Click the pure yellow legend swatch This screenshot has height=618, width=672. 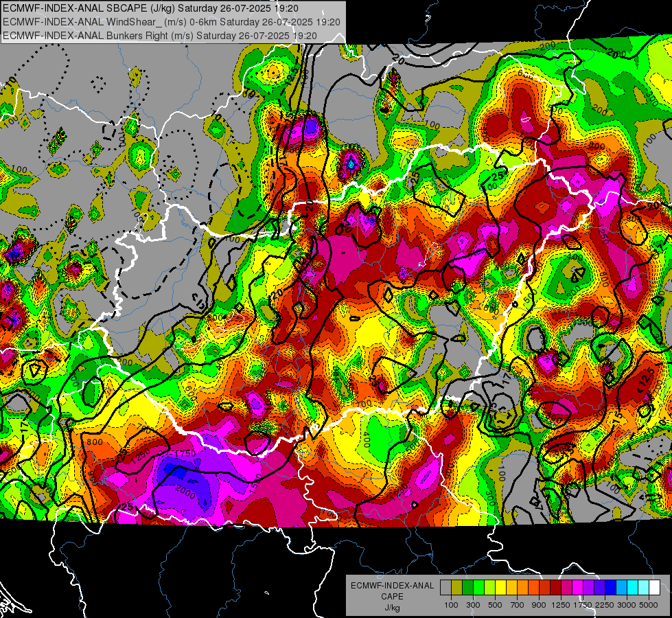pos(500,588)
